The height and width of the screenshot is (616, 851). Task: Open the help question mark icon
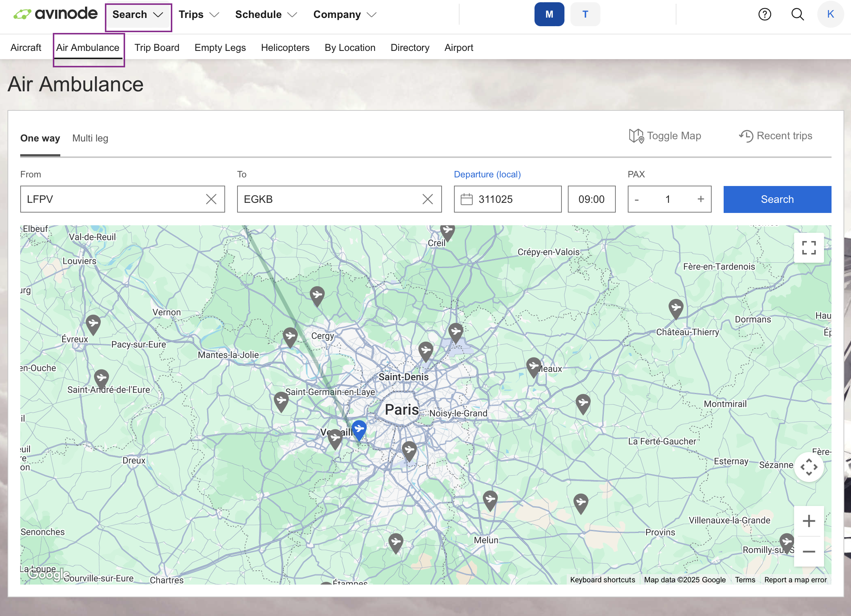click(764, 14)
